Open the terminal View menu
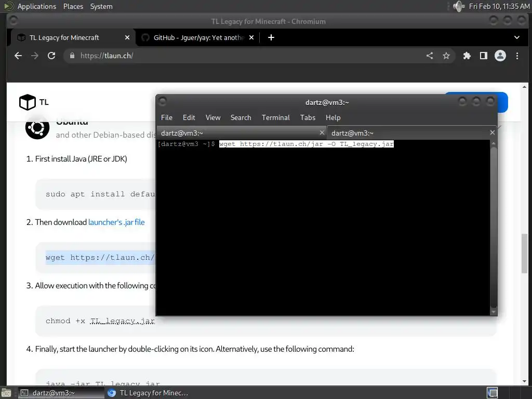Image resolution: width=532 pixels, height=399 pixels. pos(213,118)
